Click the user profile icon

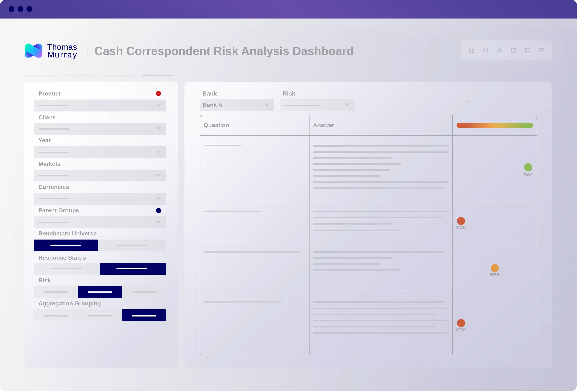tap(499, 50)
